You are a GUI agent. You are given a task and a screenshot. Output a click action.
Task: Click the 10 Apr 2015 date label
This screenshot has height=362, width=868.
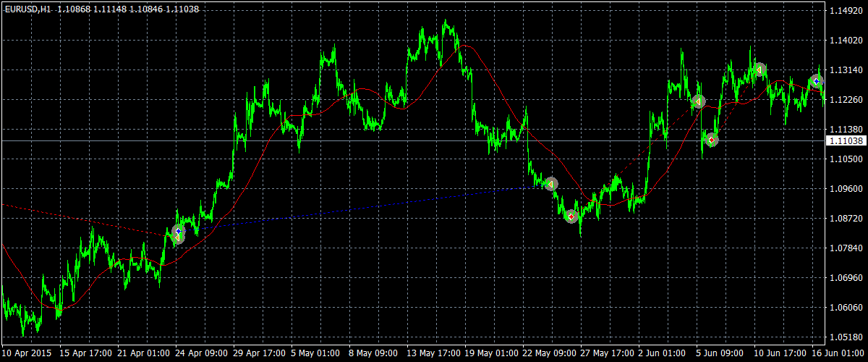pos(26,354)
